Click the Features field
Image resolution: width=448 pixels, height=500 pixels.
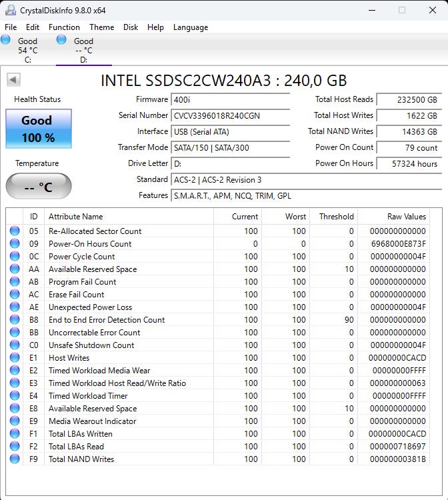click(306, 195)
